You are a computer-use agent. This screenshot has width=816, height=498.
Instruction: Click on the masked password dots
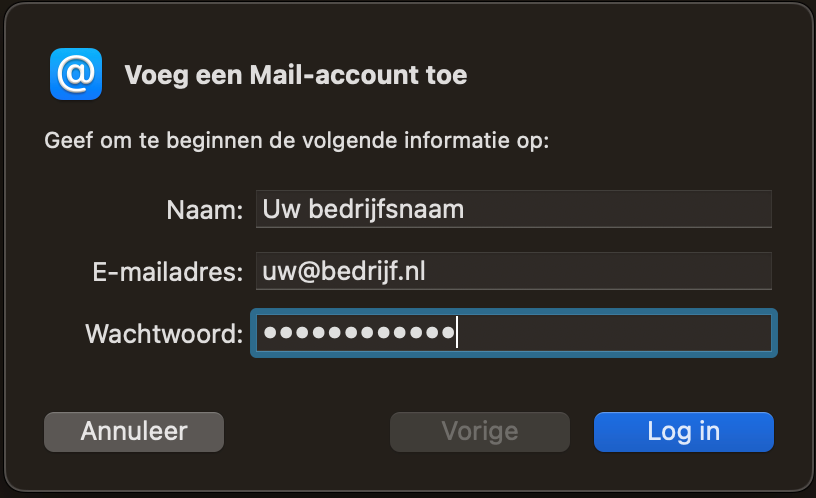pos(359,333)
